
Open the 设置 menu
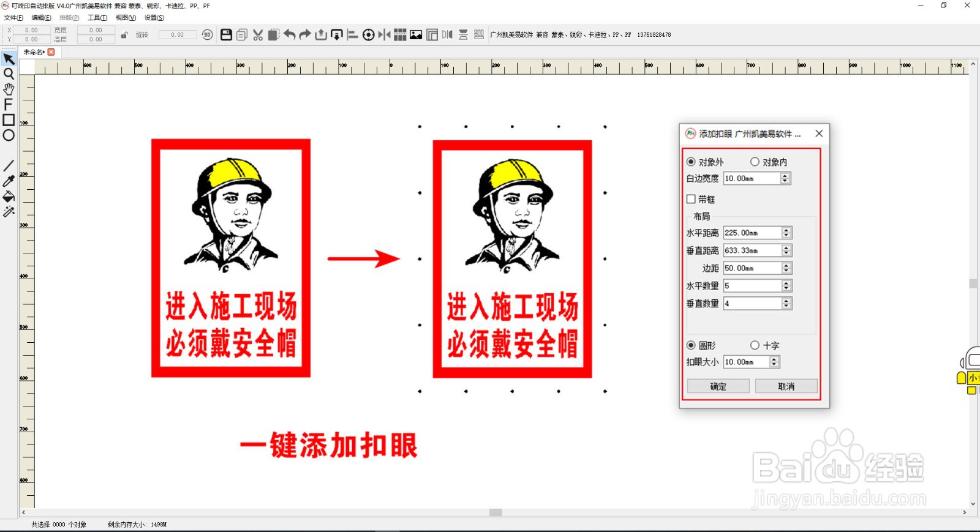pos(154,18)
